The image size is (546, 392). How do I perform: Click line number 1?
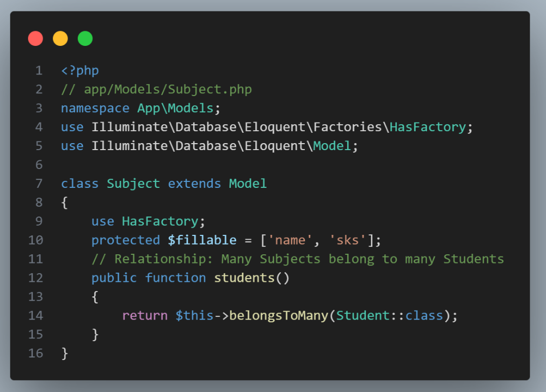pyautogui.click(x=42, y=70)
